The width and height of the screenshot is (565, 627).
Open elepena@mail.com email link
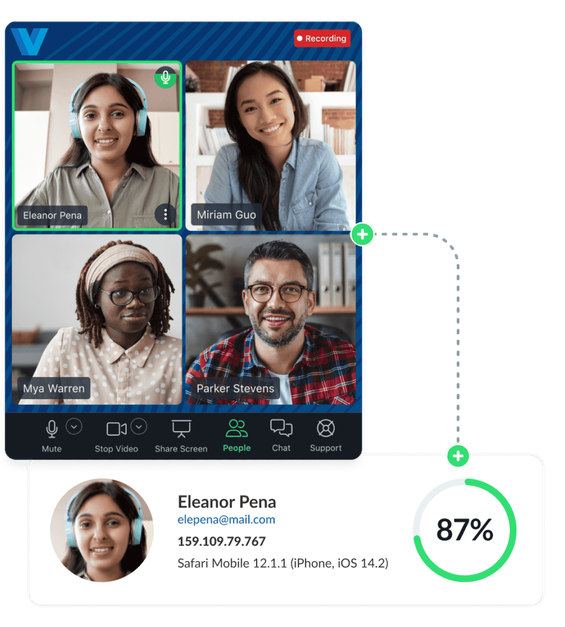click(x=226, y=519)
